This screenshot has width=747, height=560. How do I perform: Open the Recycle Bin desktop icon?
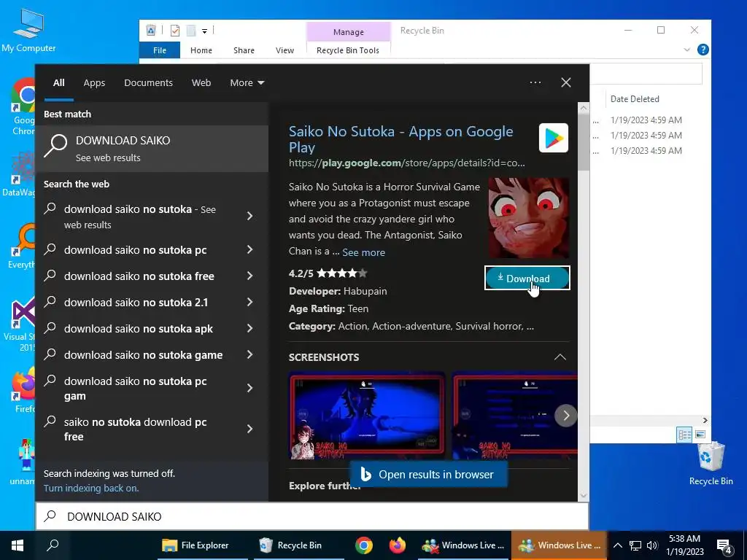pos(711,463)
